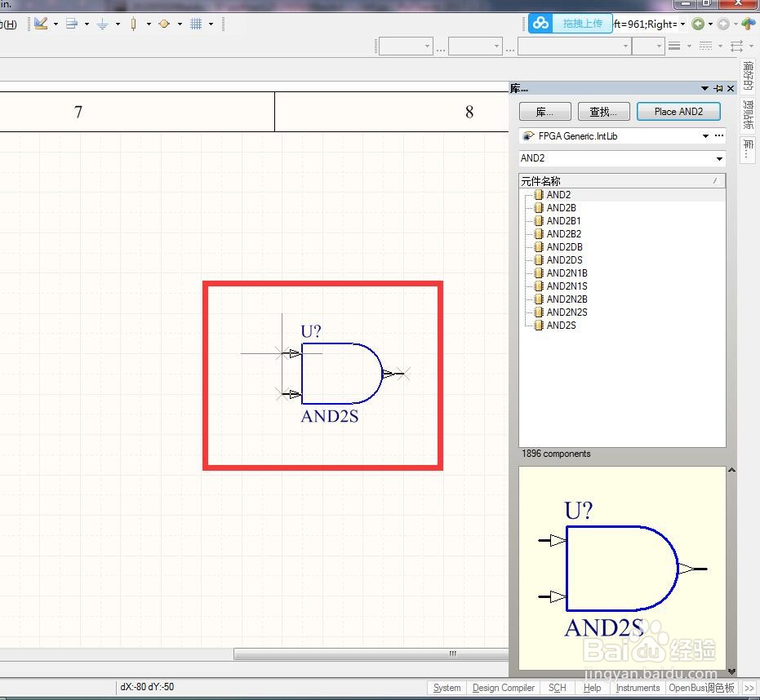Select AND2B1 in component list
Image resolution: width=760 pixels, height=700 pixels.
click(564, 221)
